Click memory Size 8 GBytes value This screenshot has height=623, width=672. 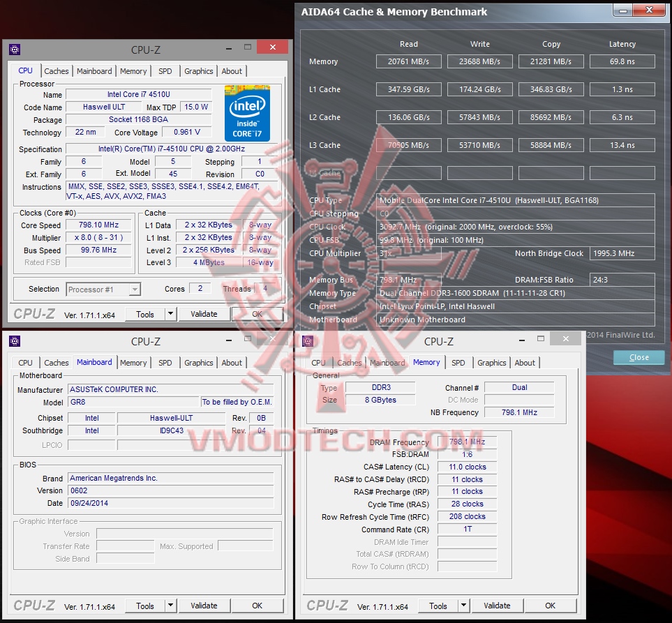tap(380, 400)
